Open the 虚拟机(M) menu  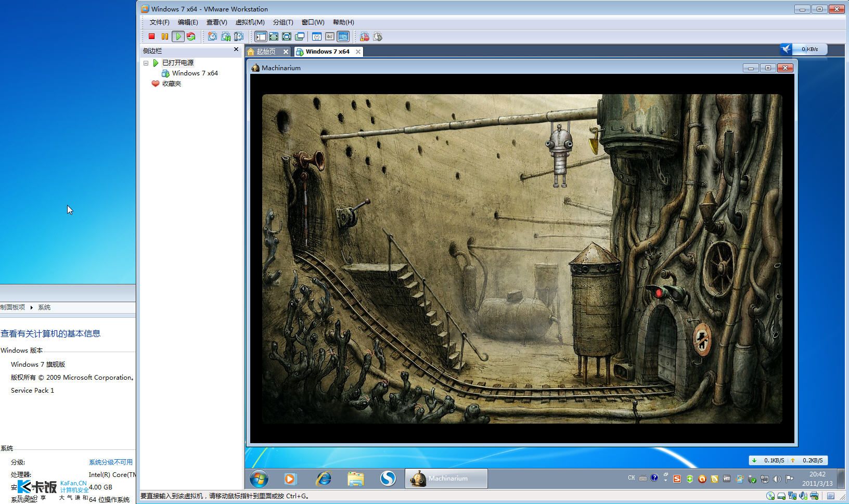click(x=250, y=22)
